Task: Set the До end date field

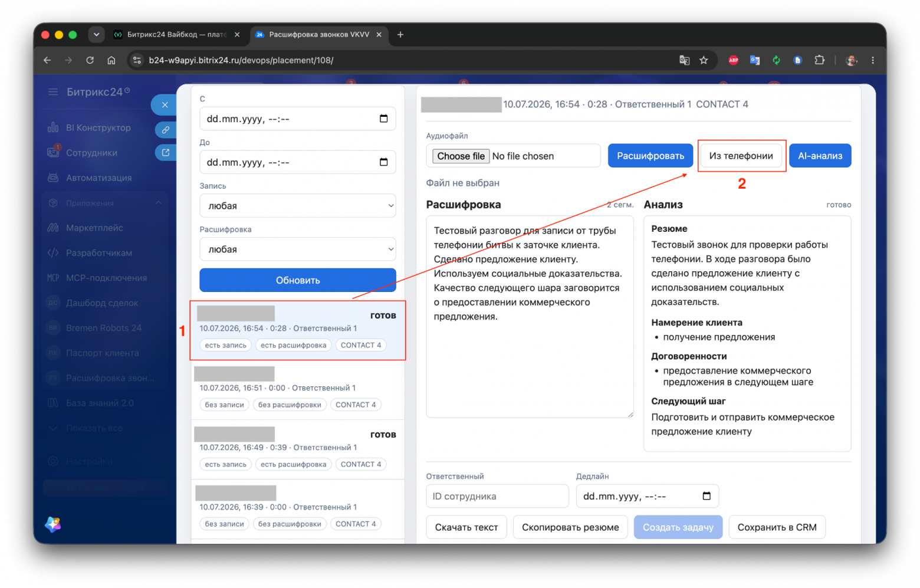Action: tap(297, 162)
